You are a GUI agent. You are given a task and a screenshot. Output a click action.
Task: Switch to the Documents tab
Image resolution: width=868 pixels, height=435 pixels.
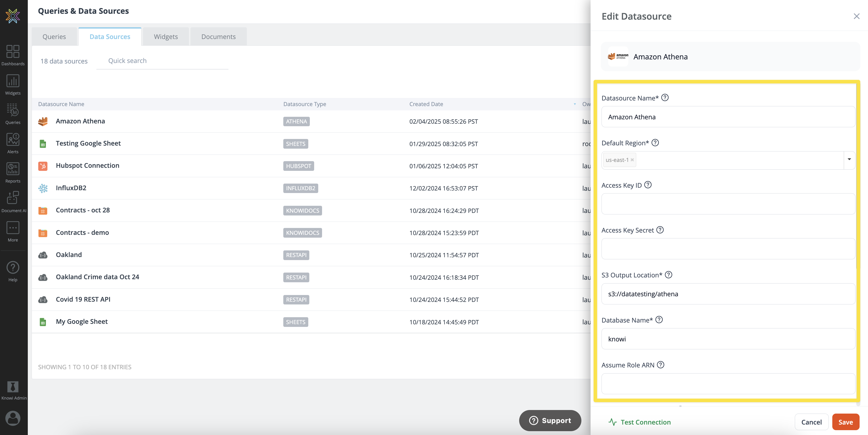[218, 37]
